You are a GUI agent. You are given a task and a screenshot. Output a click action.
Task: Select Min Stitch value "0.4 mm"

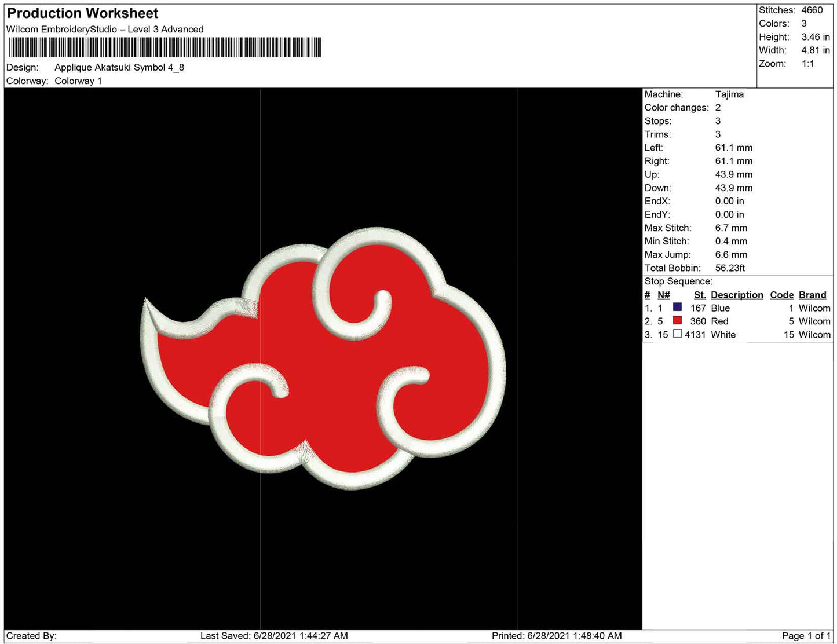[731, 241]
